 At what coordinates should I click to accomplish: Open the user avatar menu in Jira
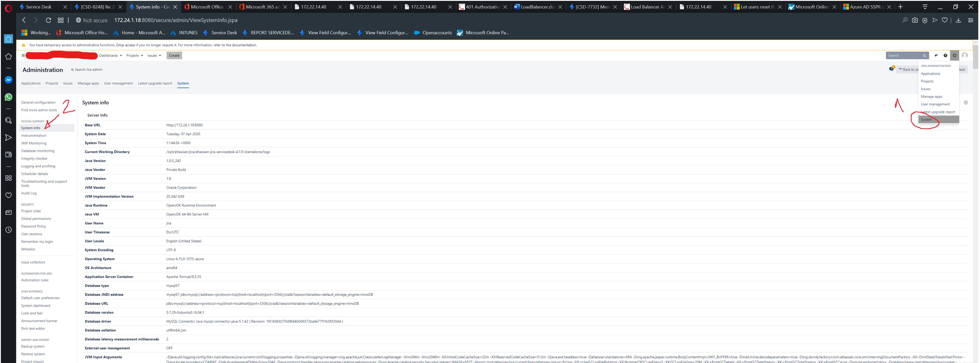coord(965,55)
